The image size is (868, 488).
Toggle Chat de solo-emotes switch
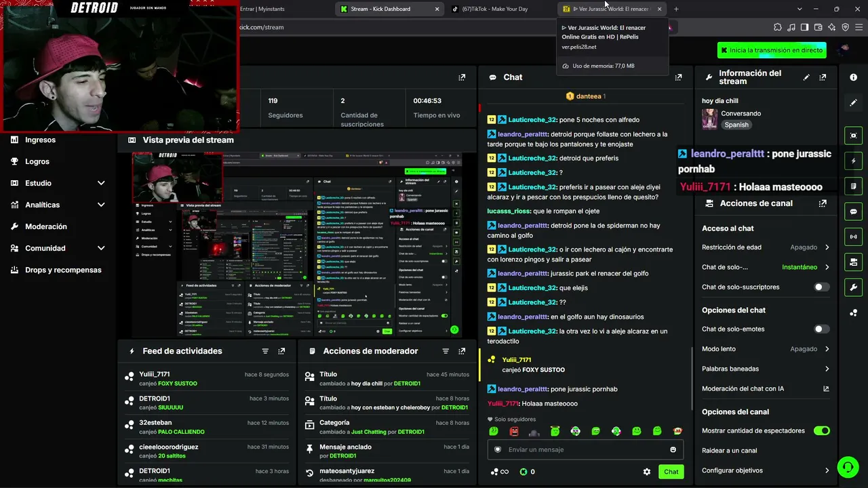tap(821, 329)
